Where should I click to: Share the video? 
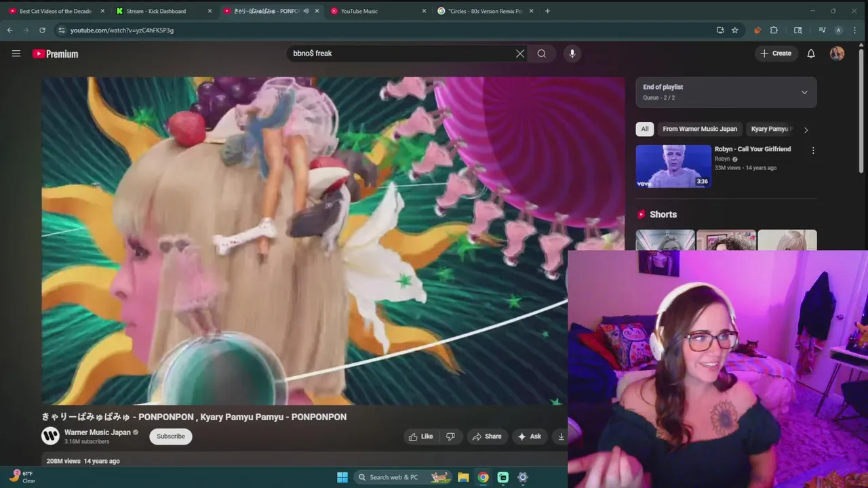pos(487,436)
